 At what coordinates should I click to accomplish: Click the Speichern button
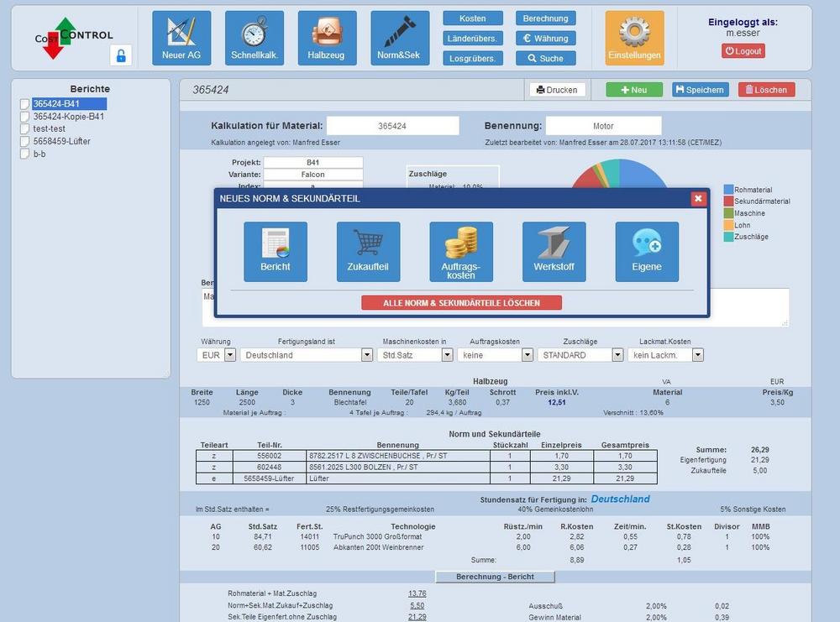point(700,90)
